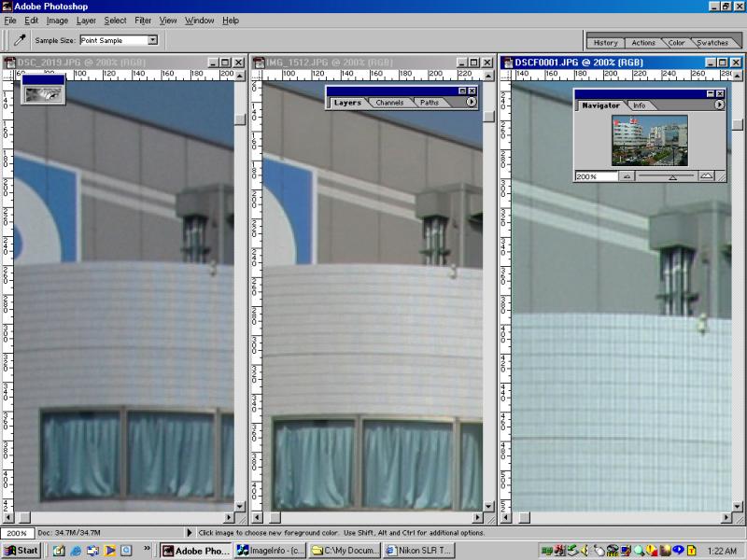Image resolution: width=747 pixels, height=560 pixels.
Task: Switch to C:\My Documents taskbar button
Action: pos(345,551)
